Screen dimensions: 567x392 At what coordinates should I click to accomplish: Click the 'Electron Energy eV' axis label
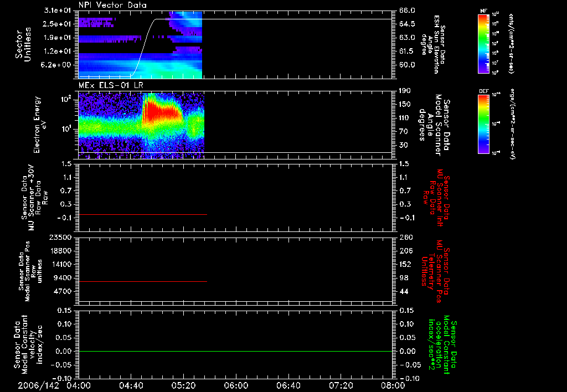[41, 125]
